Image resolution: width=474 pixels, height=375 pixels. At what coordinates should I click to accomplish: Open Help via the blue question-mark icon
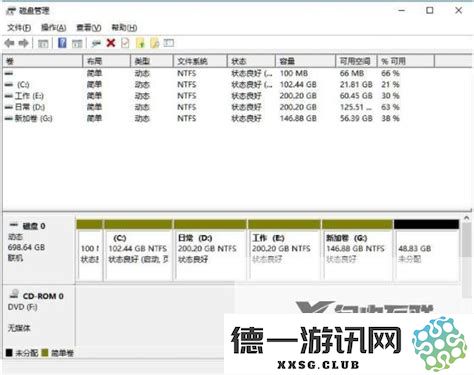(62, 43)
